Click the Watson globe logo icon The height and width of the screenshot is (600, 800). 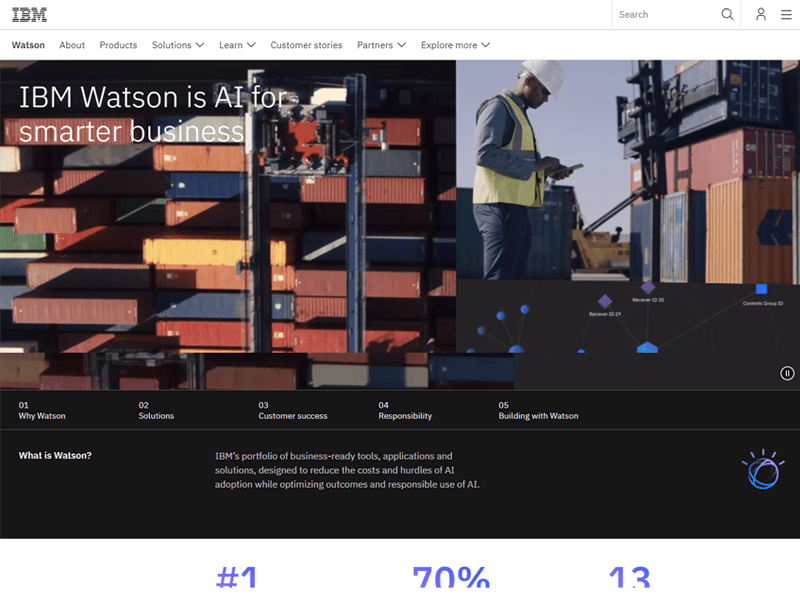click(762, 469)
